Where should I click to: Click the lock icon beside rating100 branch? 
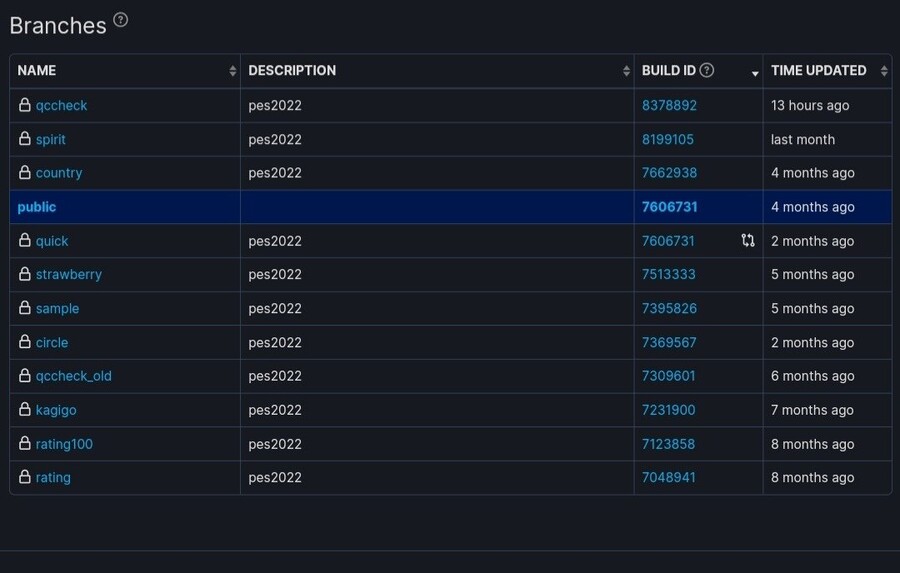coord(25,444)
